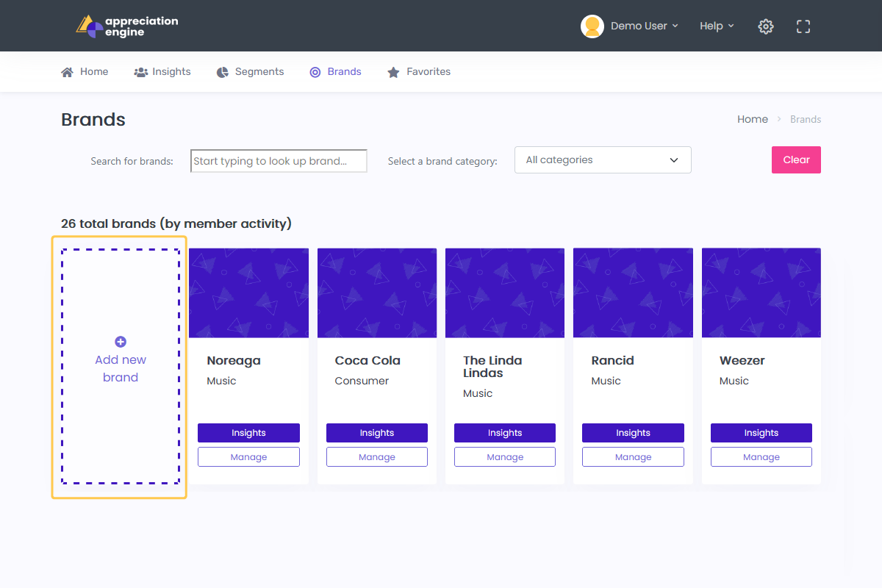Expand the Help menu
The width and height of the screenshot is (882, 588).
pos(717,26)
